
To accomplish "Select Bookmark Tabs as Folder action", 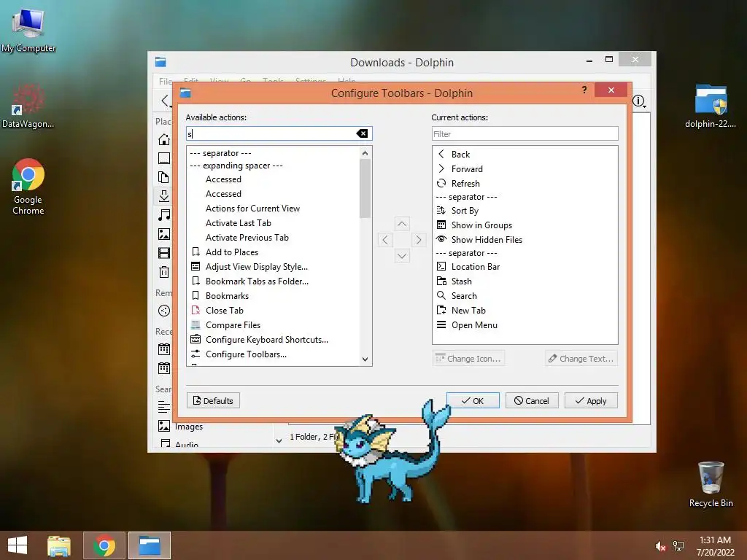I will 257,281.
